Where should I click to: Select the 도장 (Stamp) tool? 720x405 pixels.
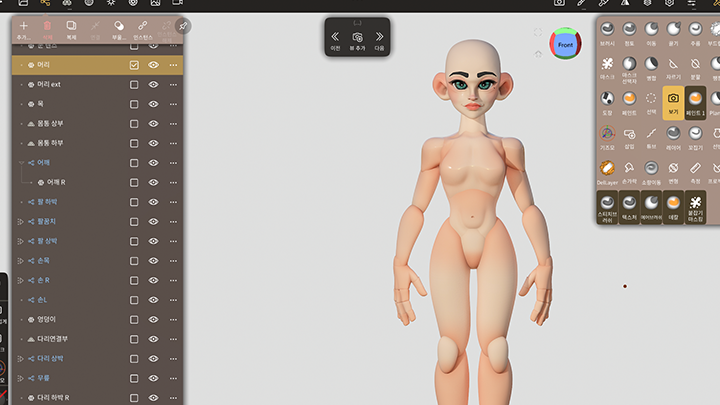(x=607, y=103)
